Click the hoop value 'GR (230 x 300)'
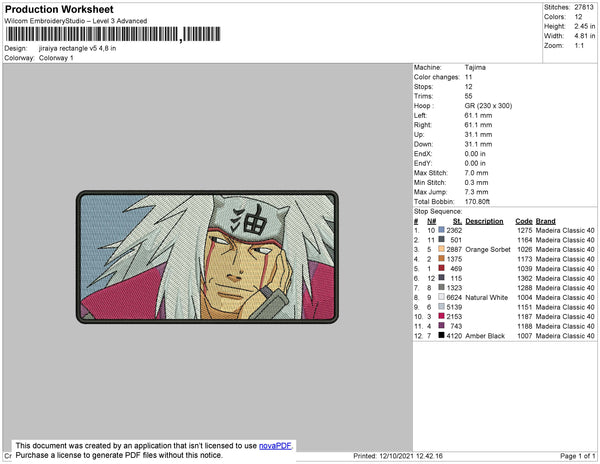This screenshot has width=600, height=464. 488,106
